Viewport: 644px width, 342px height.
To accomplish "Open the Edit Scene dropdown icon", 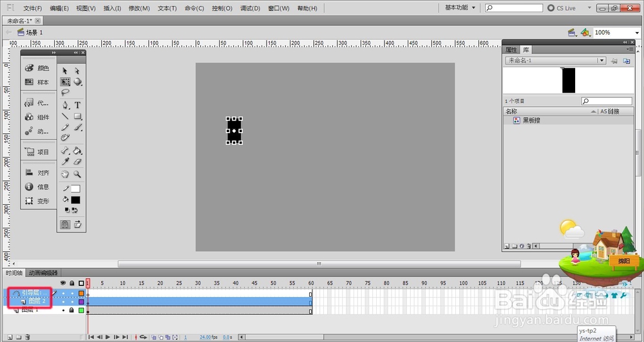I will tap(572, 32).
